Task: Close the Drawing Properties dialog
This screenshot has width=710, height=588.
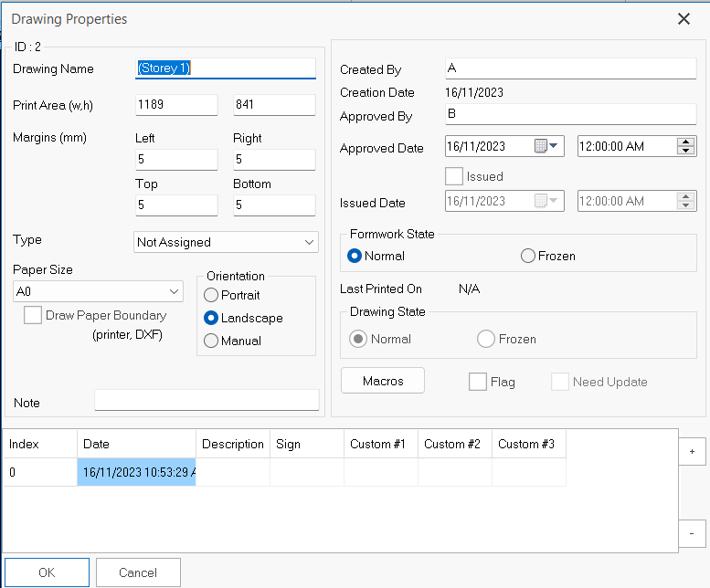Action: [x=683, y=18]
